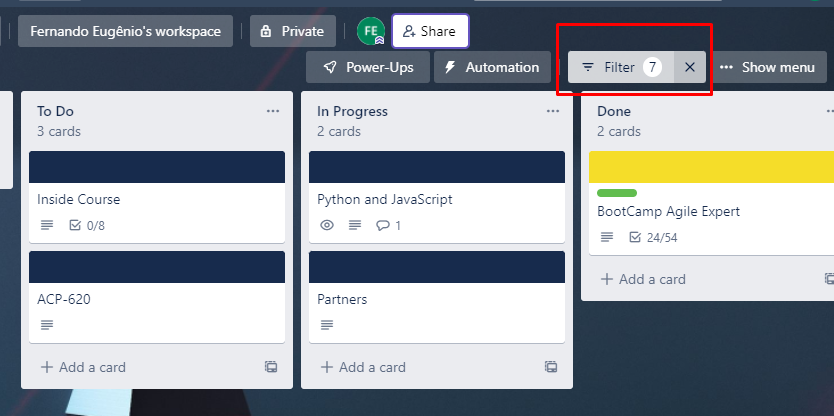Click the 3 cards count under To Do

click(59, 131)
